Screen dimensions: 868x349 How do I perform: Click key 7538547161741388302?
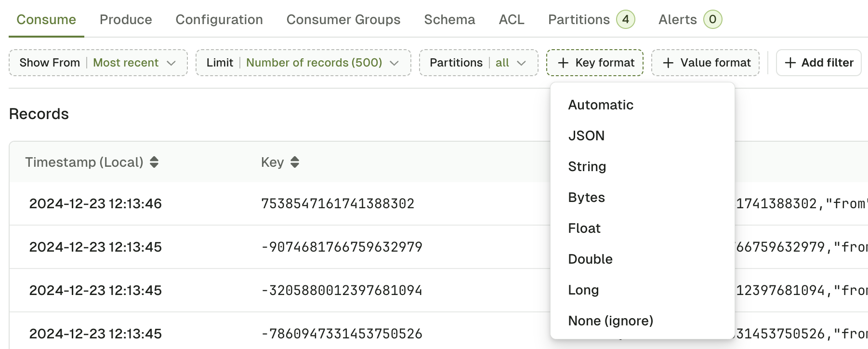coord(338,203)
